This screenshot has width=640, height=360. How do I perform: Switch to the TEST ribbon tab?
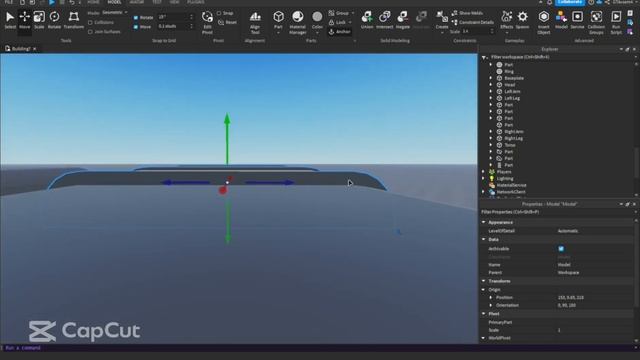[x=157, y=2]
